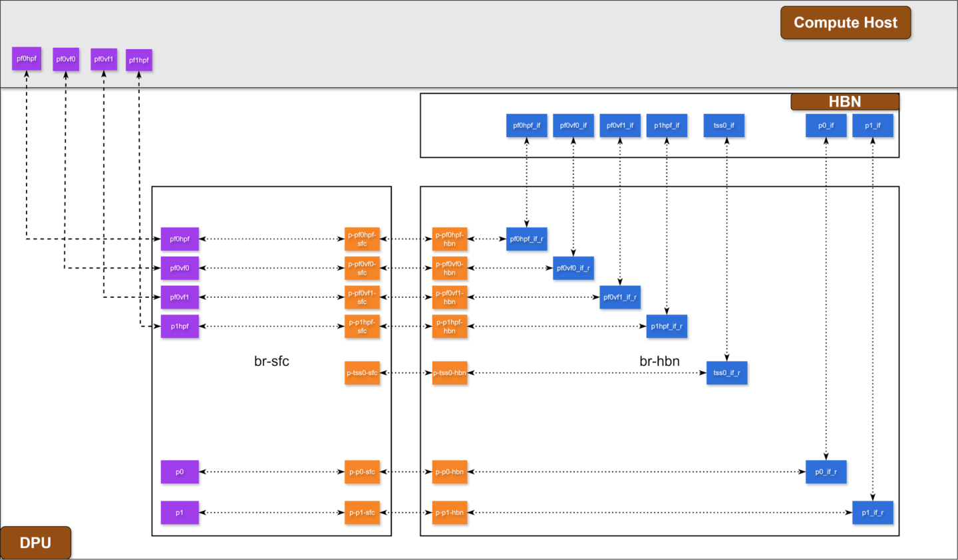The width and height of the screenshot is (958, 560).
Task: Select the tss0_if node in HBN
Action: (x=724, y=125)
